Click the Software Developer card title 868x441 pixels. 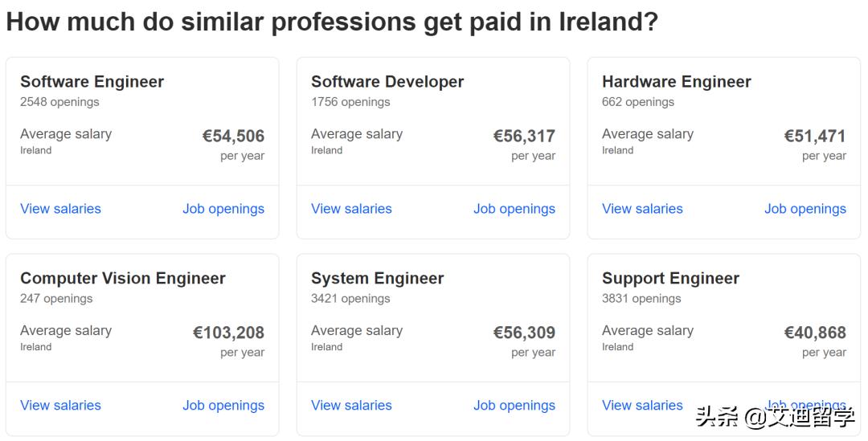point(387,82)
